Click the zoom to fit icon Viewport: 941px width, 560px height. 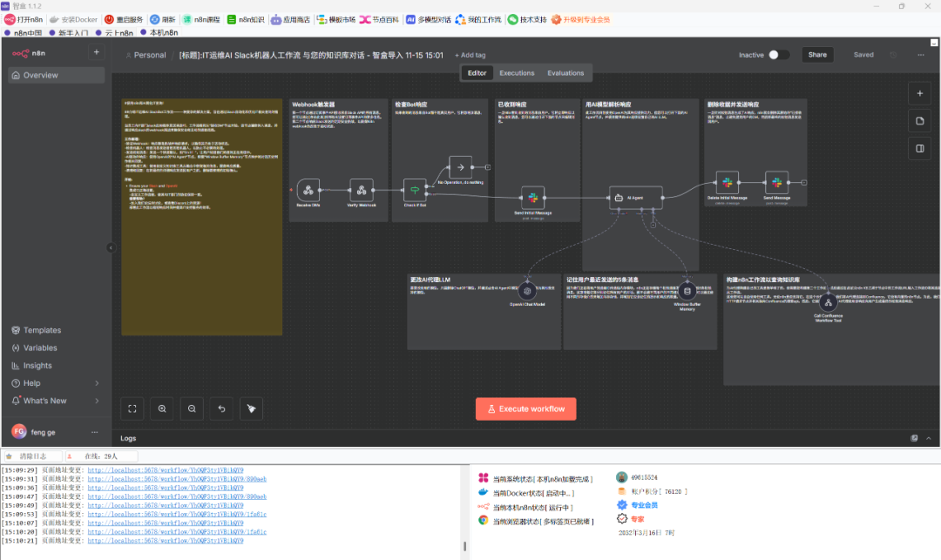coord(132,408)
